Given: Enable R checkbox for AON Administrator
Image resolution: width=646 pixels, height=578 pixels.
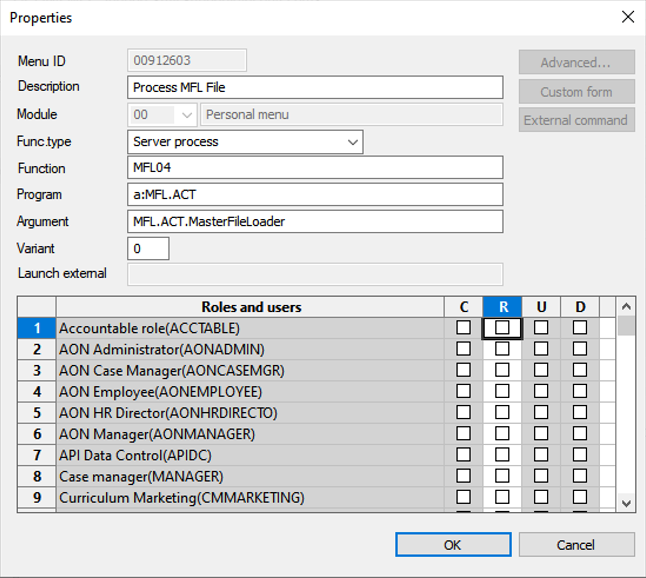Looking at the screenshot, I should (502, 349).
